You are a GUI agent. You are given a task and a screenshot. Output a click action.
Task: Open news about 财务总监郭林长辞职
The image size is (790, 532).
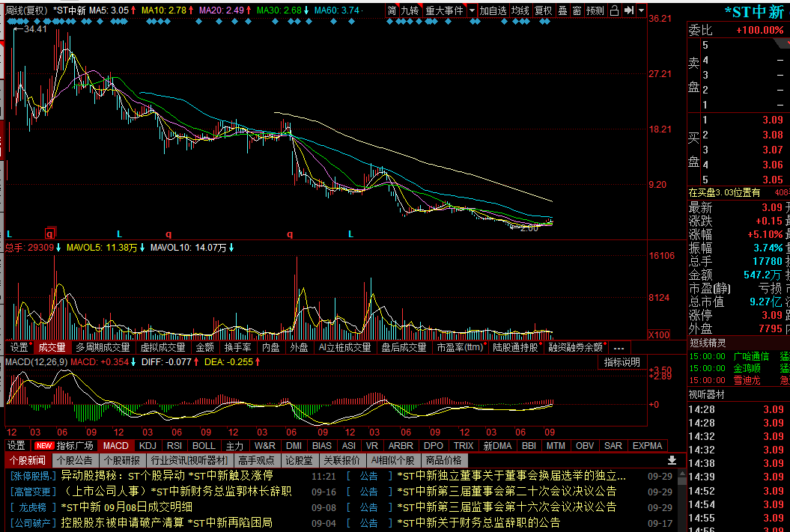pyautogui.click(x=176, y=492)
